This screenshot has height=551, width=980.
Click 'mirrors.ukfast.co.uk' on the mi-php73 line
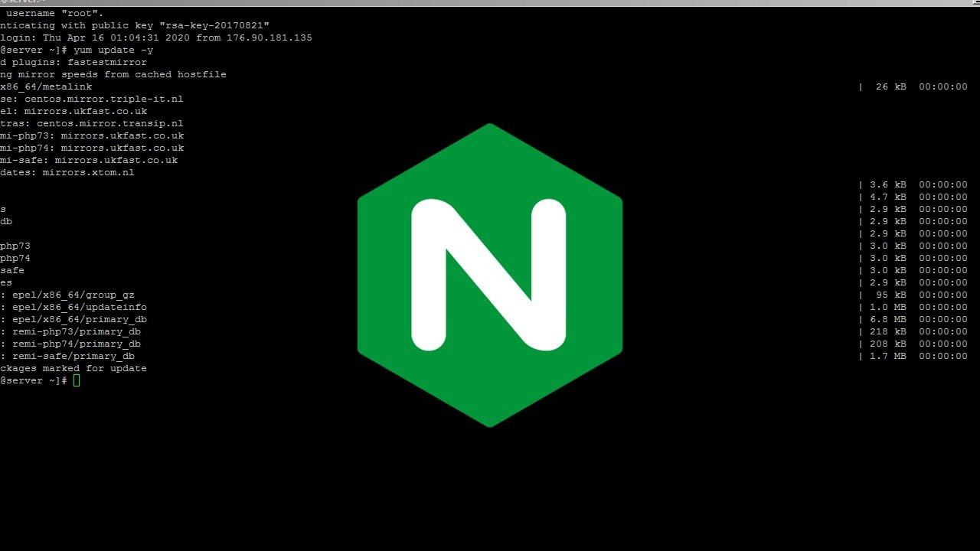point(122,135)
